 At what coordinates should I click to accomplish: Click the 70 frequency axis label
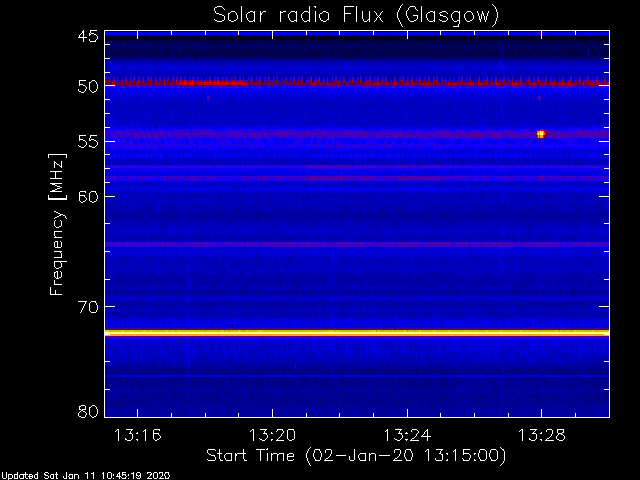[x=88, y=307]
